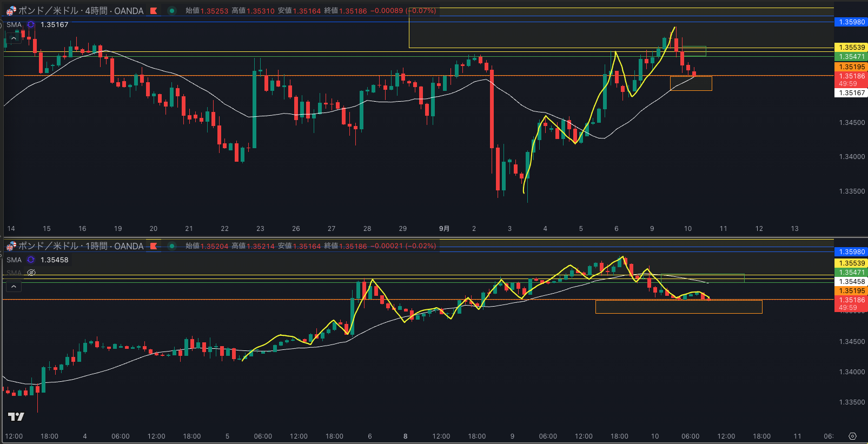
Task: Click the green 1.35471 price label on the 1-hour chart
Action: [851, 273]
